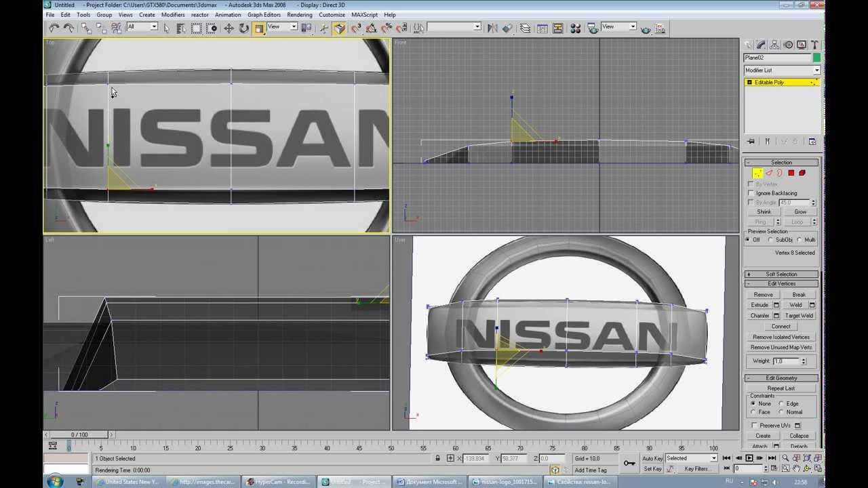868x488 pixels.
Task: Activate Select and Move tool
Action: (229, 28)
